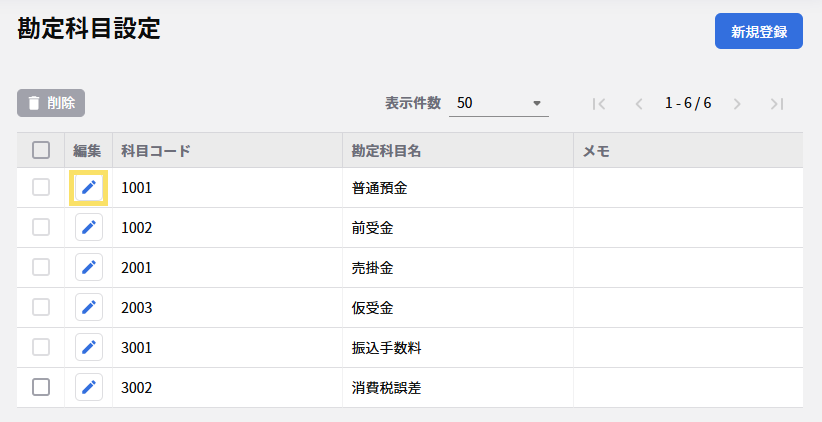Jump to the last page of results
822x422 pixels.
[x=777, y=103]
